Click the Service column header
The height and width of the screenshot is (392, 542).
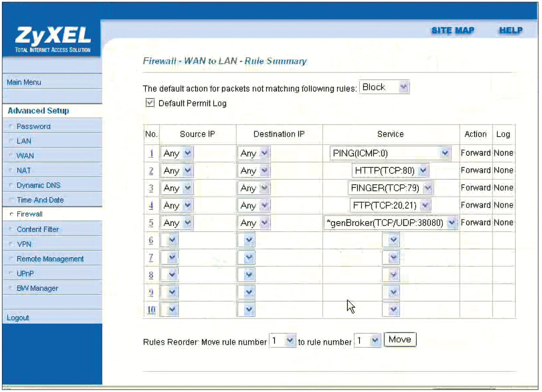pos(390,134)
